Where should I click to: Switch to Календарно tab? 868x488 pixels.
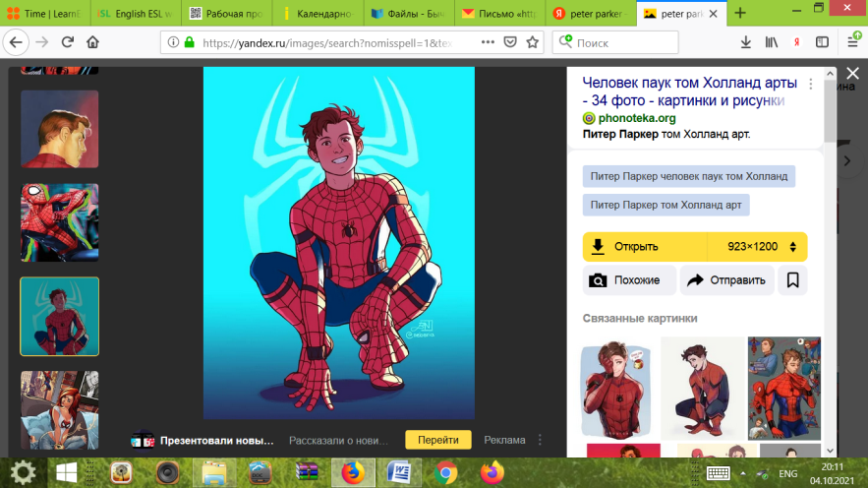point(318,14)
